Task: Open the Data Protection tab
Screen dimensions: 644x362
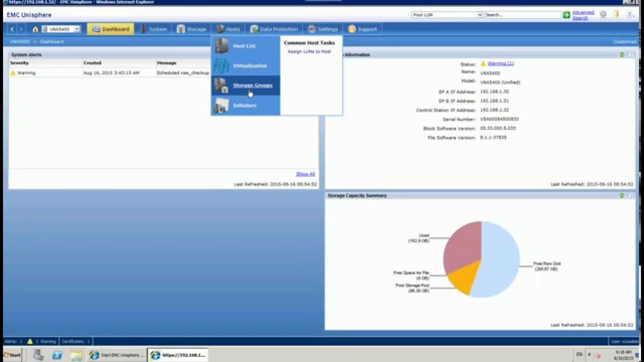Action: click(x=274, y=29)
